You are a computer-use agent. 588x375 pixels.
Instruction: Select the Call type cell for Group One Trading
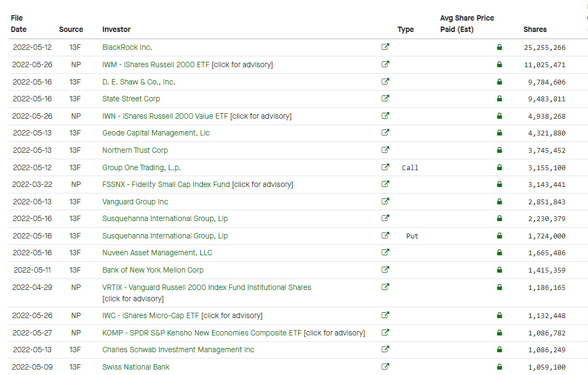click(x=410, y=167)
